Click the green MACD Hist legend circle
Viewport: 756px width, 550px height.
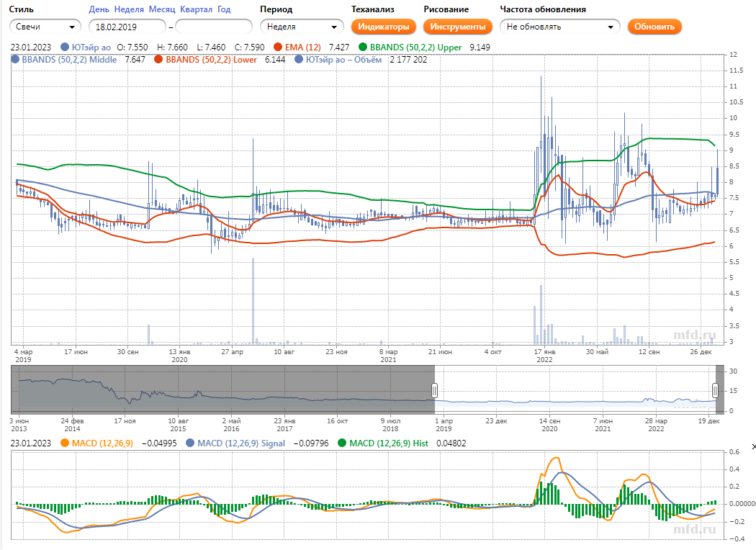click(x=341, y=443)
